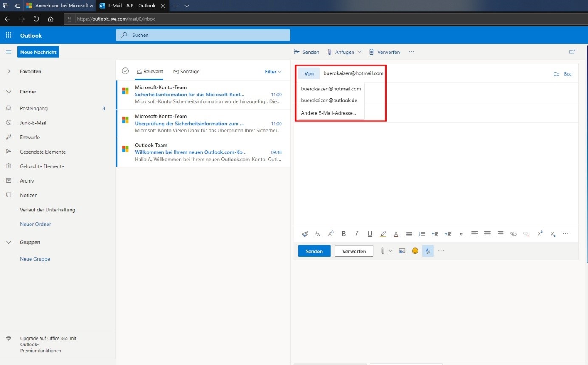Screen dimensions: 588x365
Task: Insert a picture inline
Action: click(x=402, y=251)
